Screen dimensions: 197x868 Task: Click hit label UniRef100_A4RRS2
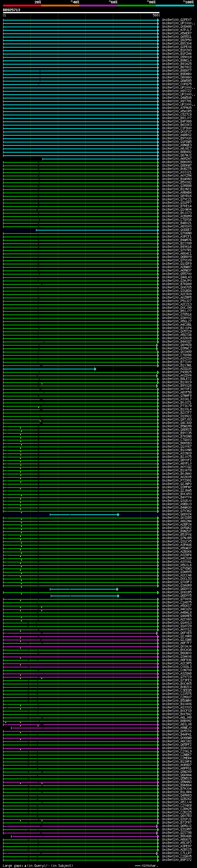click(x=176, y=135)
